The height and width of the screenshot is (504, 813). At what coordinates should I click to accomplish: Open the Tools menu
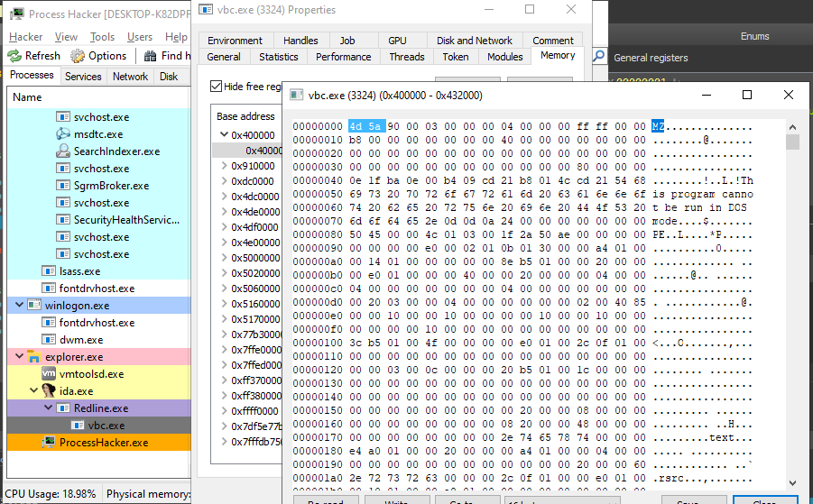tap(102, 37)
